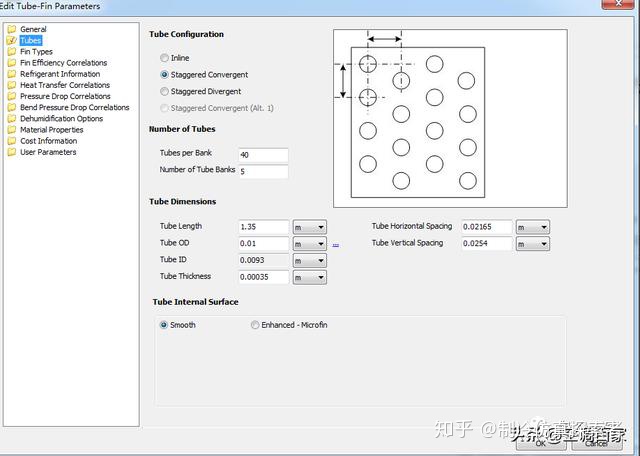Click the Heat Transfer Correlations folder icon
This screenshot has height=456, width=640.
pos(12,85)
